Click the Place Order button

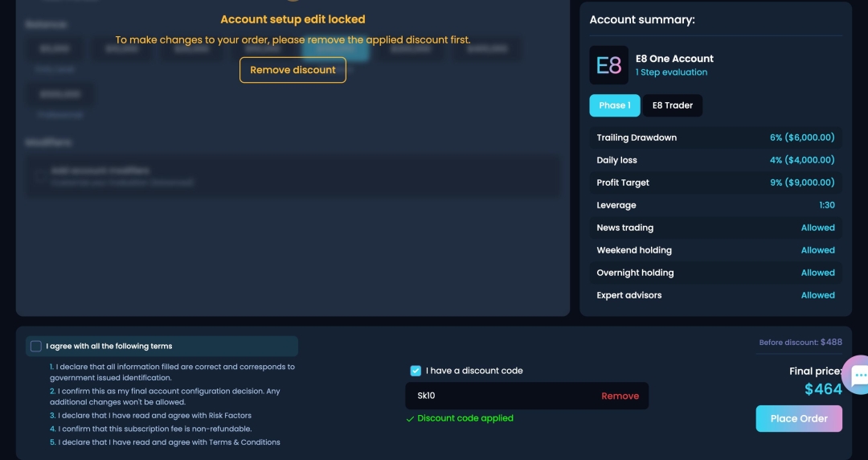[x=799, y=419]
